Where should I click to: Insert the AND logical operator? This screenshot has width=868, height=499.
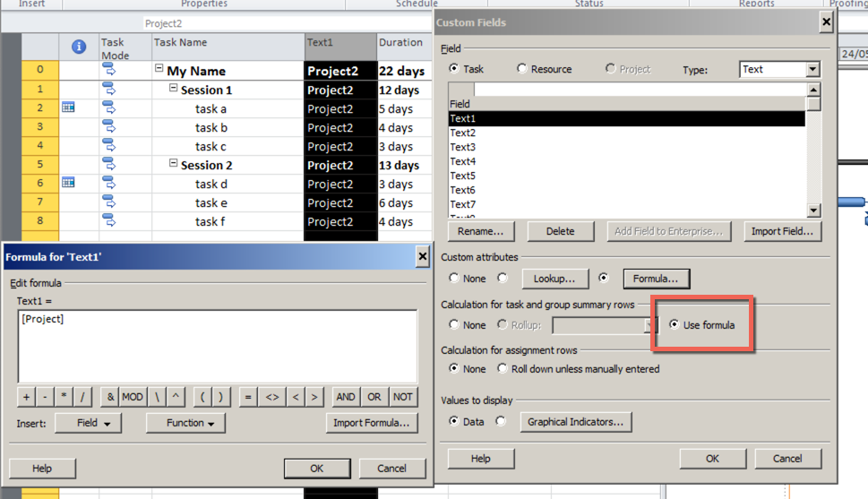(346, 397)
